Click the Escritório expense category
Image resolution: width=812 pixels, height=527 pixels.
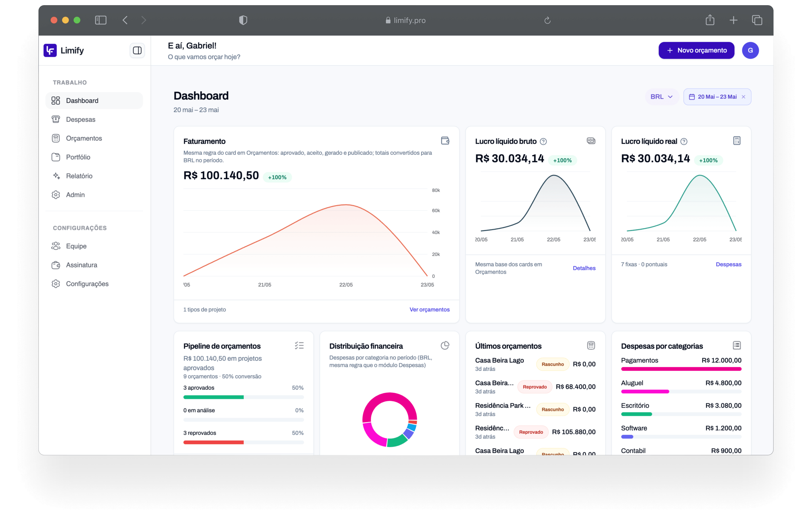[681, 409]
